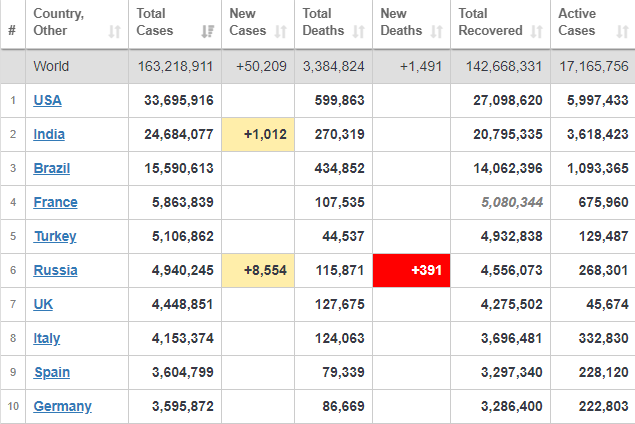Select France active cases 675,960
The image size is (635, 424).
point(603,202)
